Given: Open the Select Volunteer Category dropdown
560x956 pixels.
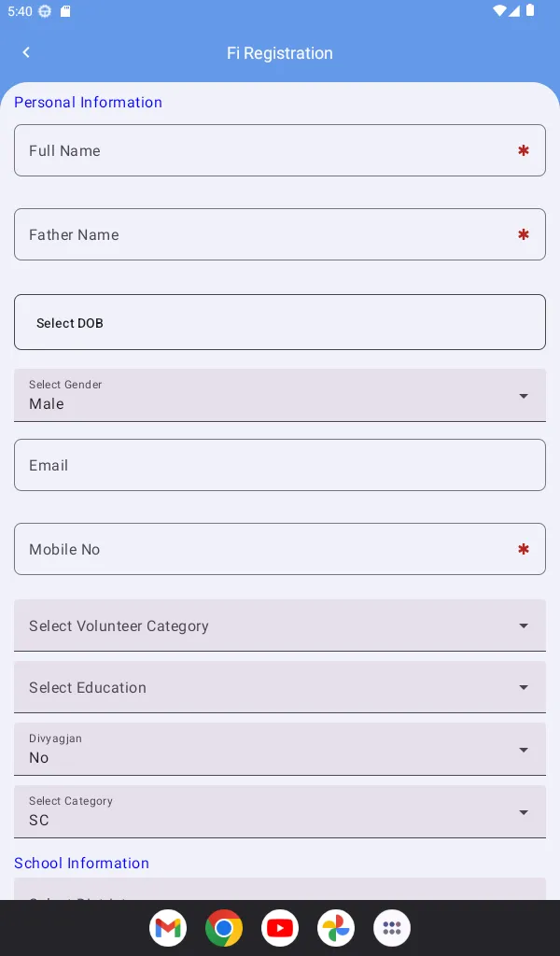Looking at the screenshot, I should click(x=280, y=626).
